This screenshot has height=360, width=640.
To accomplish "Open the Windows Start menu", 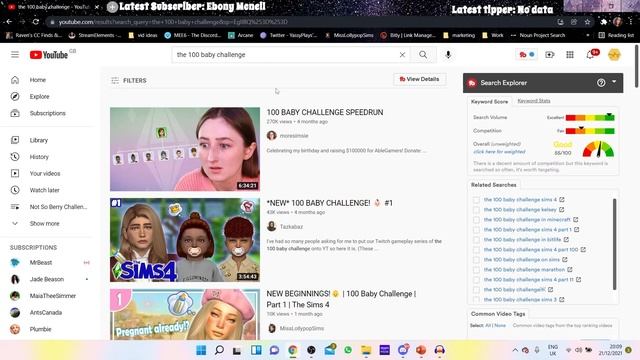I will 201,350.
